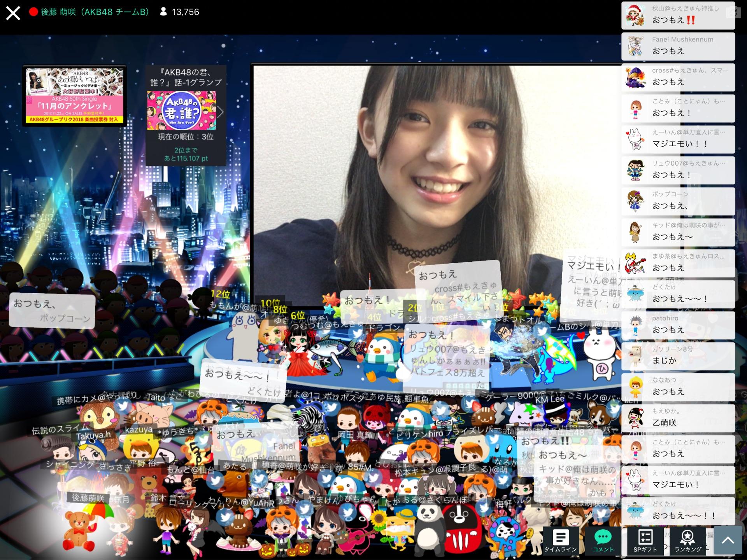Tap the 12位 rank label on stage
This screenshot has height=560, width=747.
click(x=221, y=294)
